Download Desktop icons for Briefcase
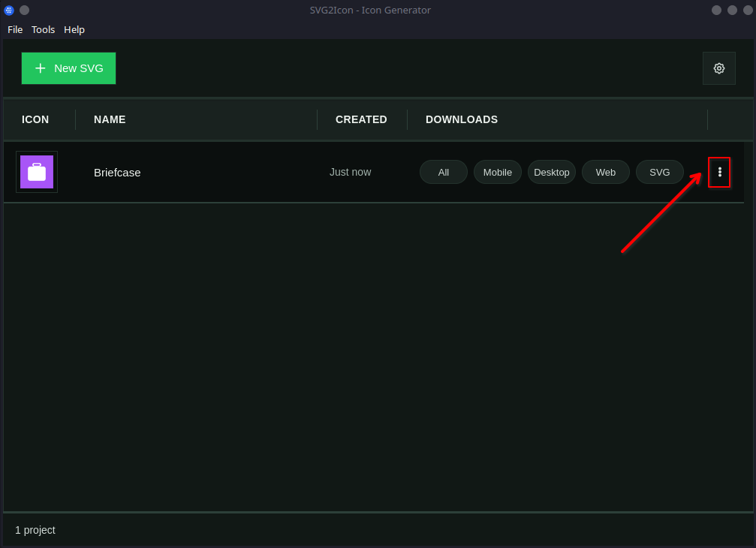Screen dimensions: 756x548 (x=551, y=172)
